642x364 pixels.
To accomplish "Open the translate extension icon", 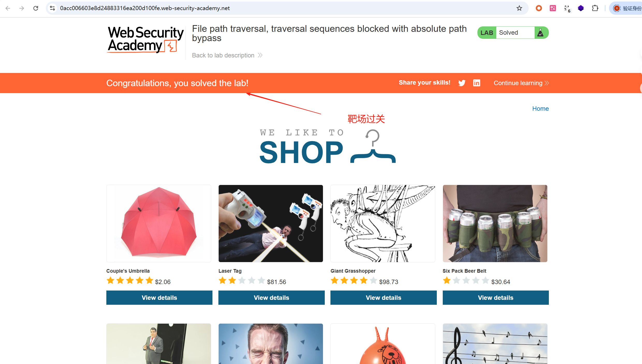I will click(553, 8).
